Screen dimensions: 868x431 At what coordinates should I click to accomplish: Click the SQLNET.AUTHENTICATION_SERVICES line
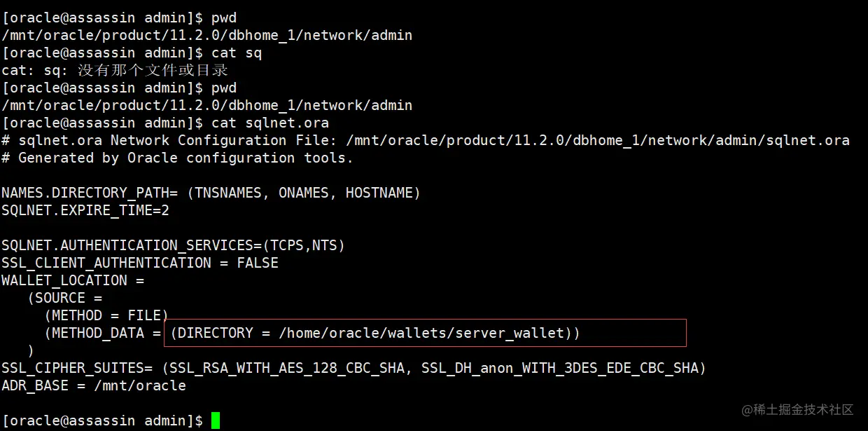point(174,245)
